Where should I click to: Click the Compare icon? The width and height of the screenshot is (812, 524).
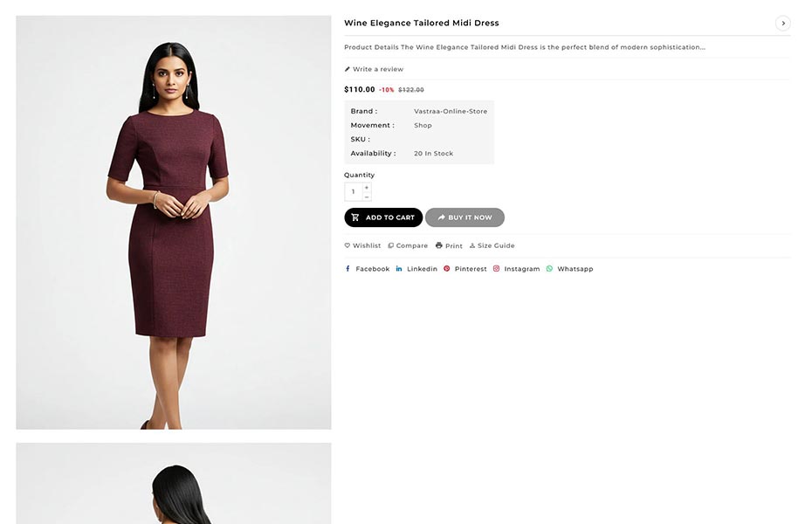tap(391, 245)
